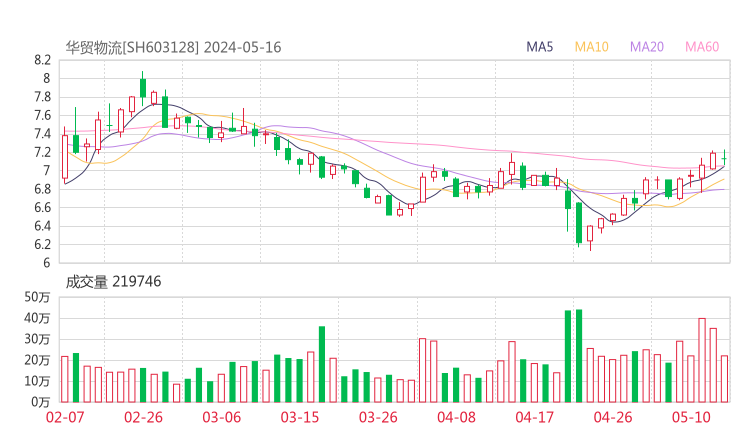The height and width of the screenshot is (440, 740).
Task: Click the 05-10 date axis label
Action: point(691,417)
